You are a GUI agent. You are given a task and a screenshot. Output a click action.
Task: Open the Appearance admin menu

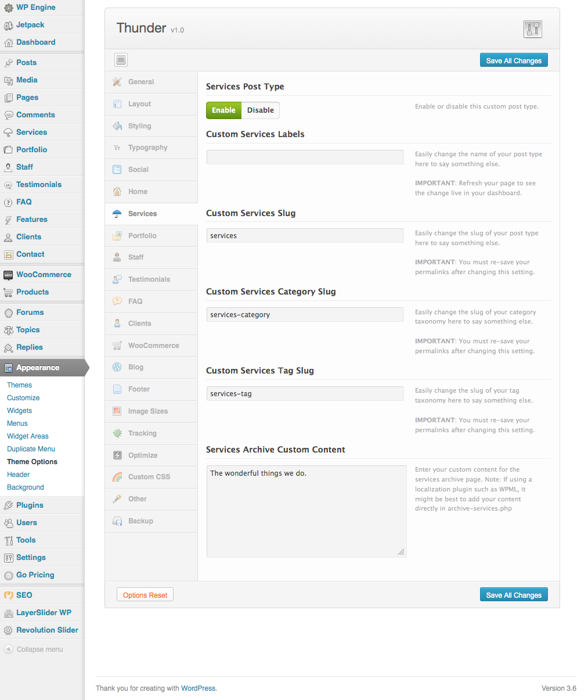pyautogui.click(x=42, y=368)
